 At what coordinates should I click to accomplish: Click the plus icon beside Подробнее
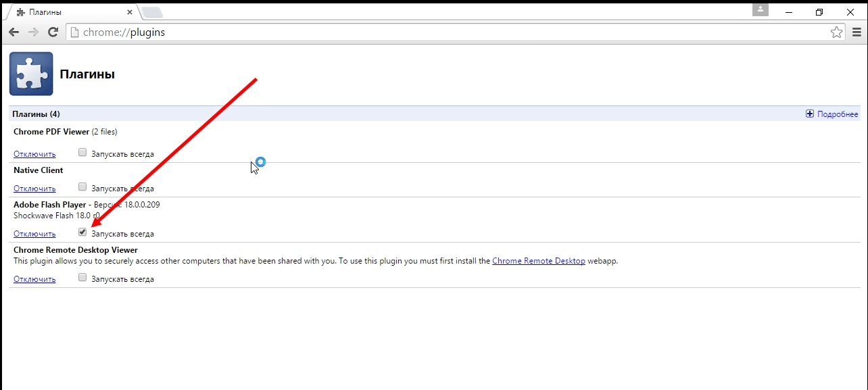(810, 114)
